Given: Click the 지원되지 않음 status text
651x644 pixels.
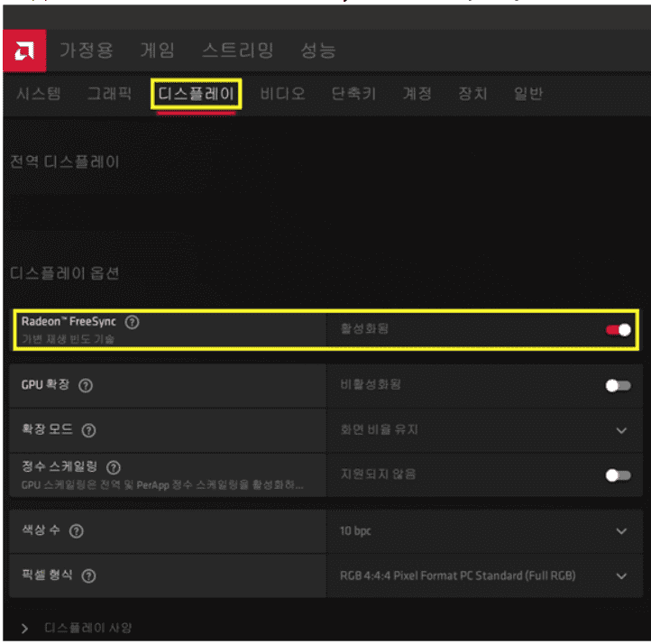Looking at the screenshot, I should coord(378,474).
